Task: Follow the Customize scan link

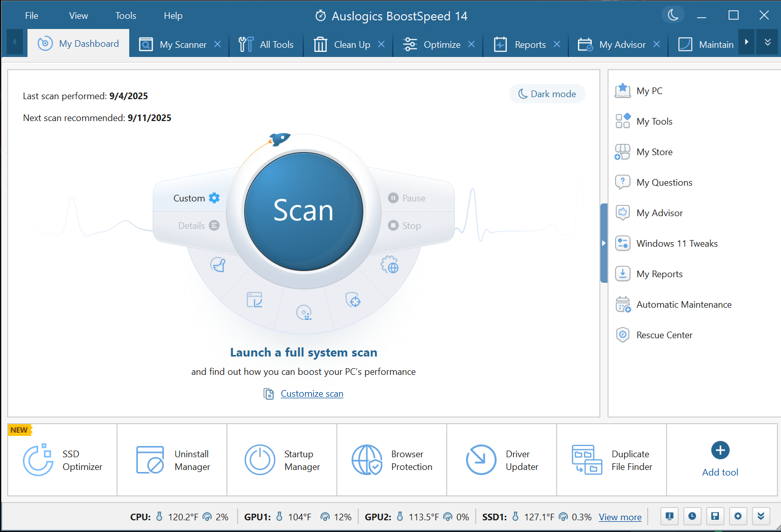Action: tap(312, 394)
